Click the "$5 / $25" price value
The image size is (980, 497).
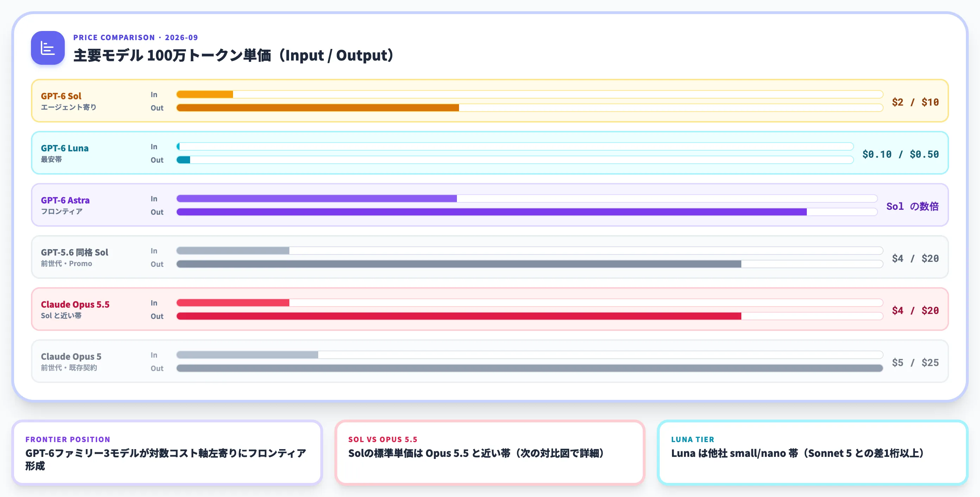coord(915,363)
